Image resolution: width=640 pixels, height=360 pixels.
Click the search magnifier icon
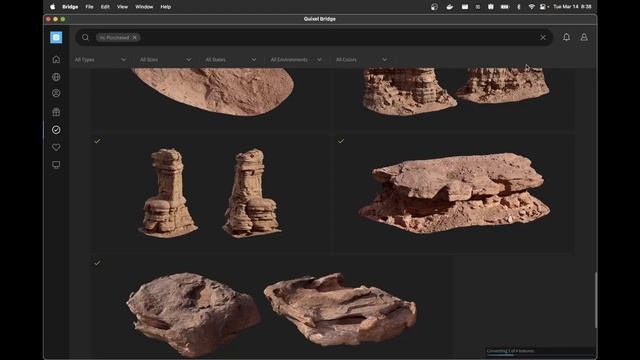point(85,37)
